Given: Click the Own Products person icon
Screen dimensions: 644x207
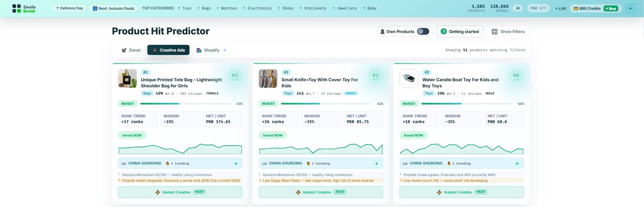Looking at the screenshot, I should (382, 32).
